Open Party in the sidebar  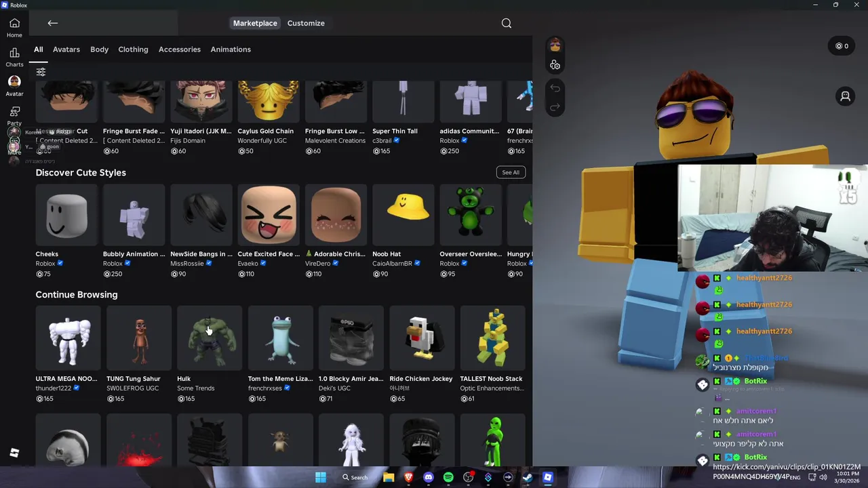click(x=14, y=115)
